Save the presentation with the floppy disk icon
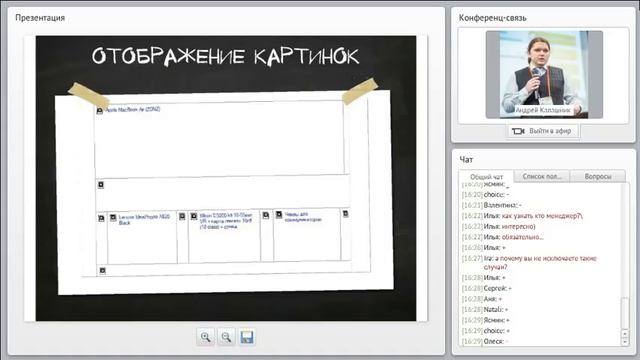Screen dimensions: 640x360 pyautogui.click(x=247, y=337)
